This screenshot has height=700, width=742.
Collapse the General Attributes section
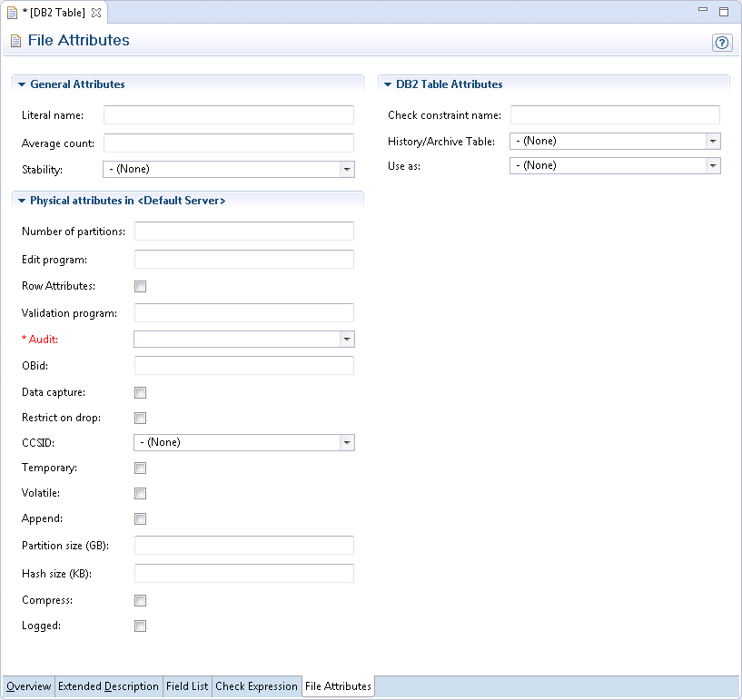22,84
